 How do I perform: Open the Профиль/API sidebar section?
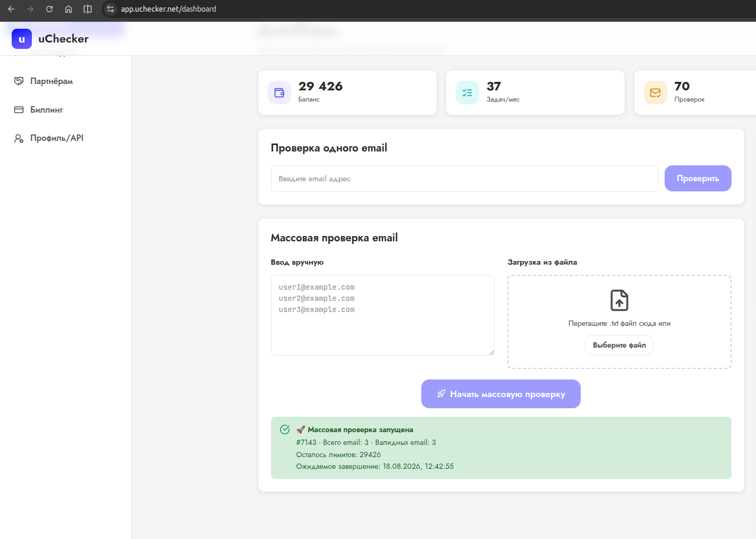tap(57, 138)
